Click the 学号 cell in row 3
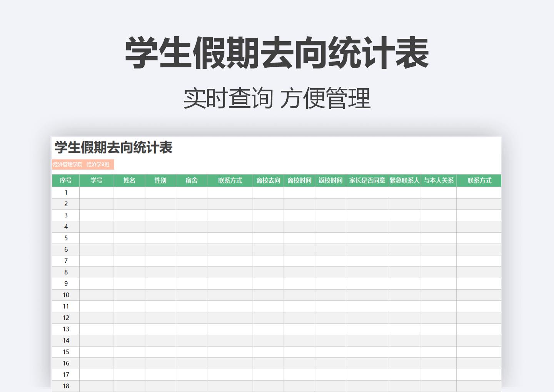 [x=96, y=215]
